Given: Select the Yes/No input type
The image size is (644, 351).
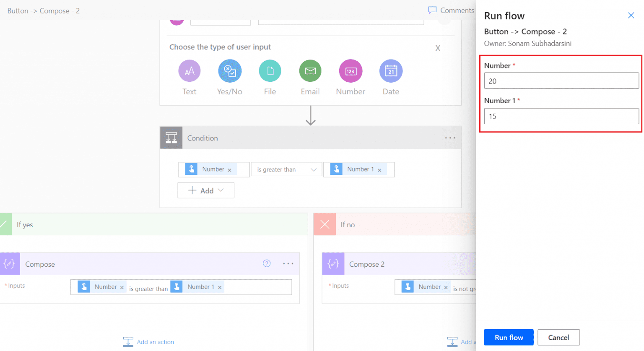Looking at the screenshot, I should [x=230, y=70].
